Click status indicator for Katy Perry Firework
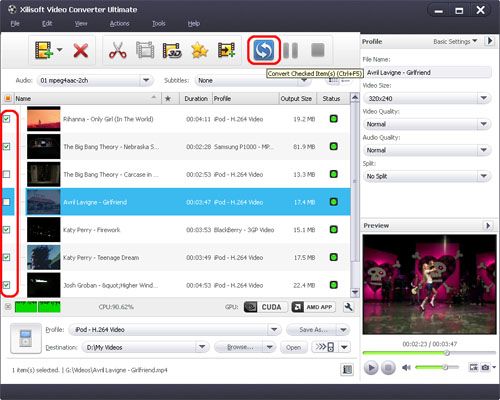Screen dimensions: 500x400 click(333, 229)
